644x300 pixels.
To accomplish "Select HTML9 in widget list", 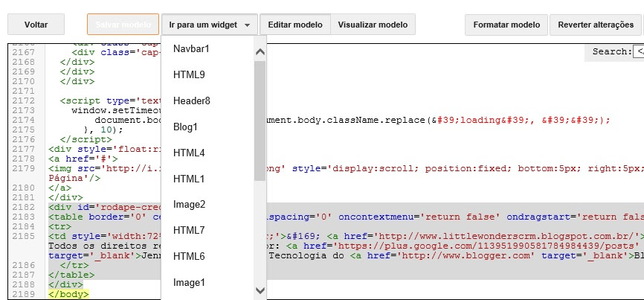I will (207, 74).
